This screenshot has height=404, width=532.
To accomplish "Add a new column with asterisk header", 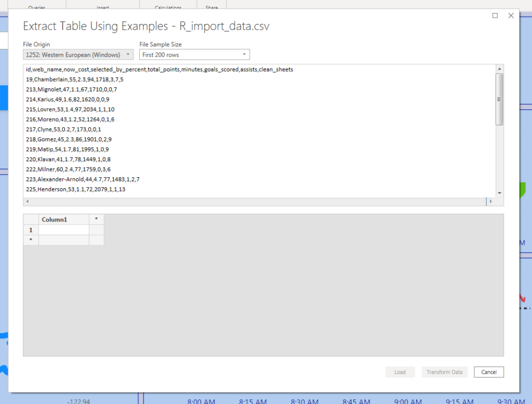I will [x=96, y=219].
